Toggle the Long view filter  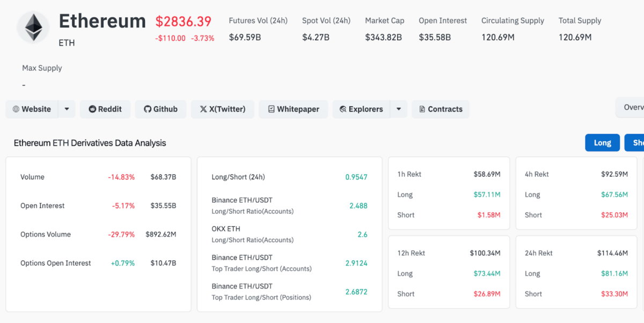[602, 142]
